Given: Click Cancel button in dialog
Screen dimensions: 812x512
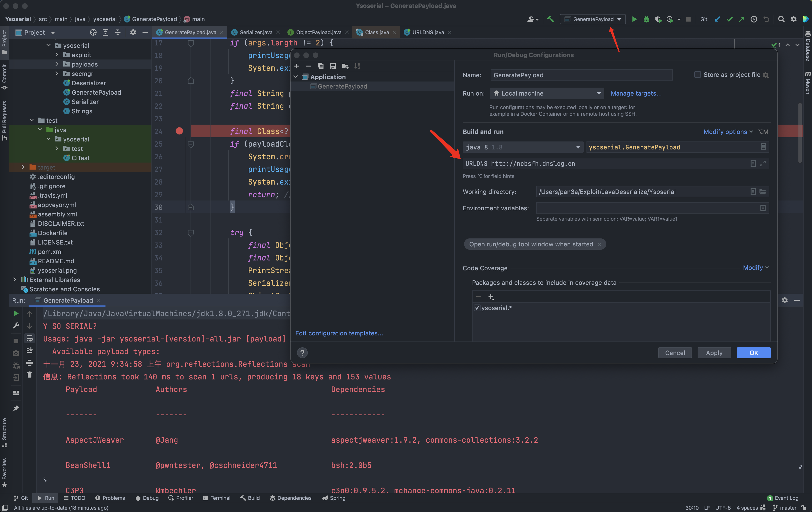Looking at the screenshot, I should coord(675,353).
